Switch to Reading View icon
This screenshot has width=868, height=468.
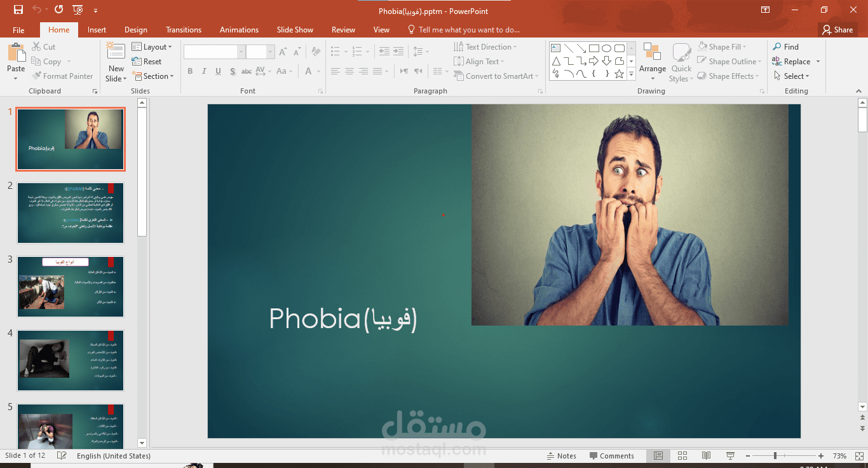(707, 456)
